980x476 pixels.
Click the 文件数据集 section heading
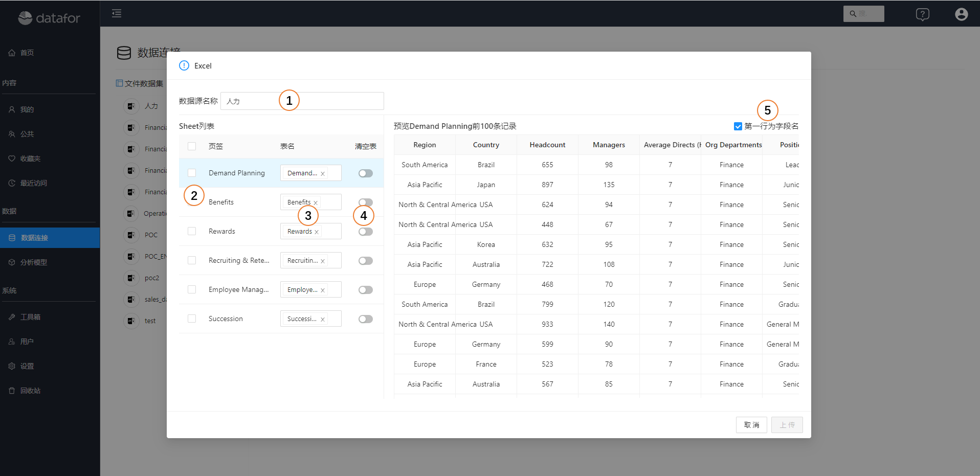144,83
